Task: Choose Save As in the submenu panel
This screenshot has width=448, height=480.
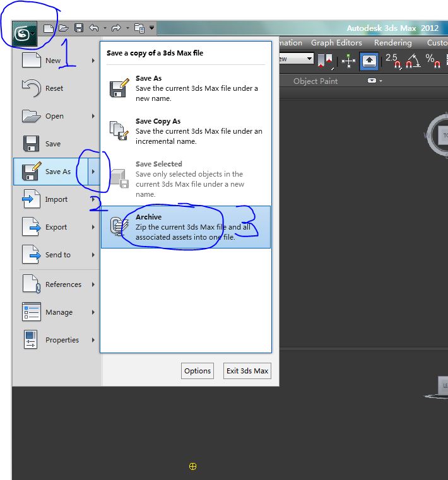Action: click(186, 88)
